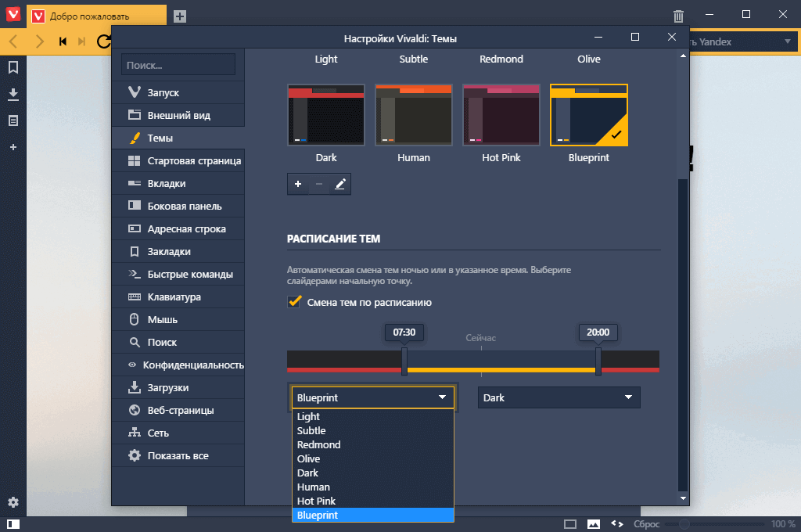
Task: Select the Human theme thumbnail
Action: tap(414, 115)
